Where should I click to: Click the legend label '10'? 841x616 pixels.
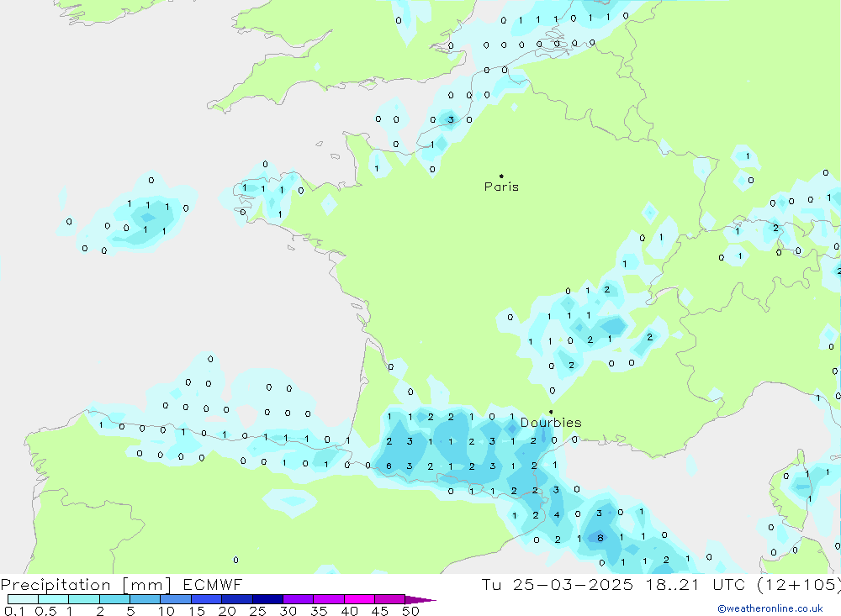(167, 611)
